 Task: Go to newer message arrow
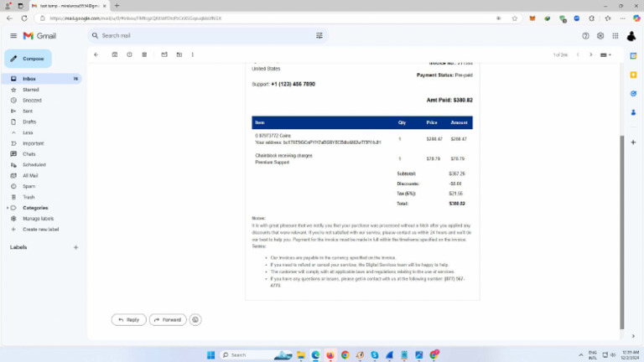pos(578,54)
